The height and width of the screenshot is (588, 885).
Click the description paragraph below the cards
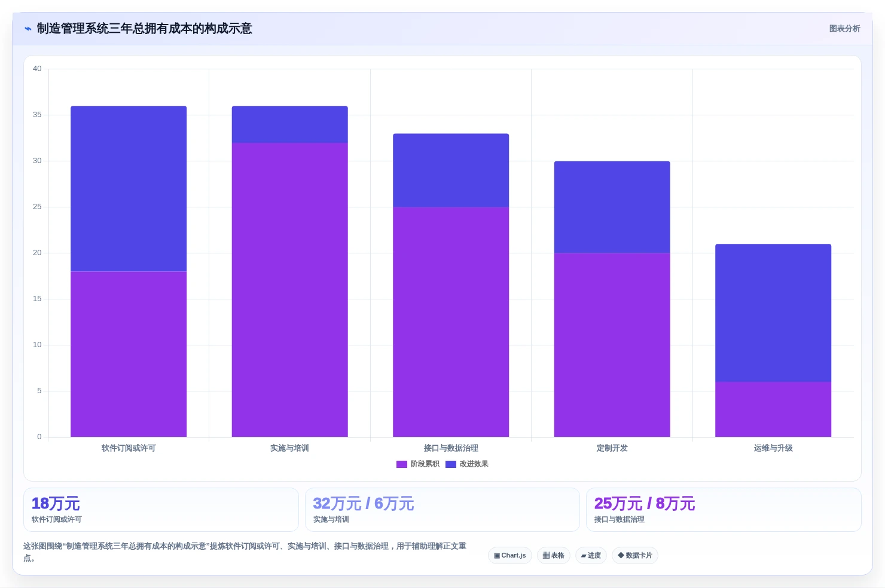(x=245, y=552)
